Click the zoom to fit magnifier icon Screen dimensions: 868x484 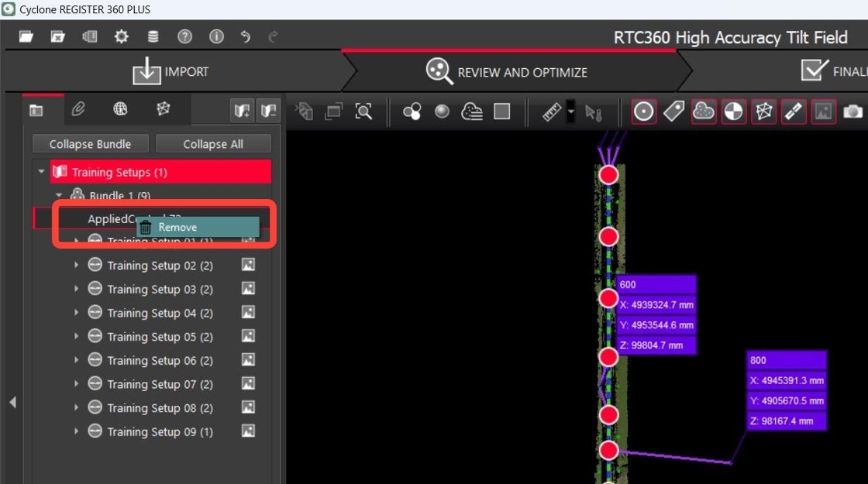pyautogui.click(x=363, y=112)
